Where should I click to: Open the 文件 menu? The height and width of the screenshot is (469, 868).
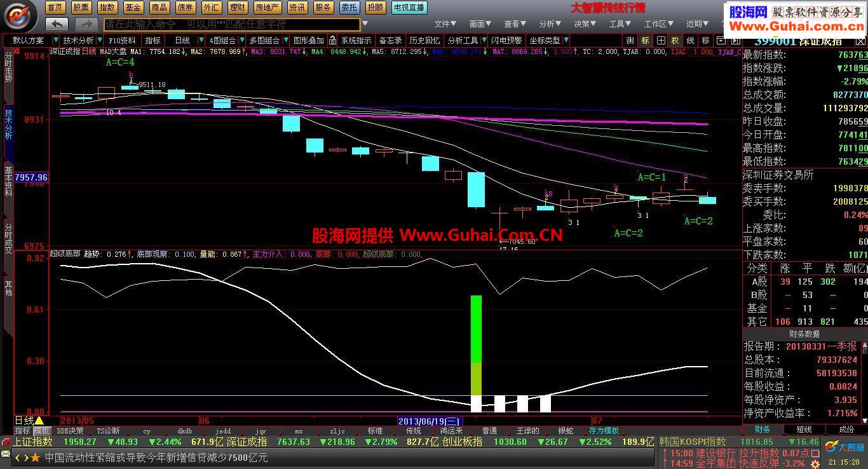[x=445, y=24]
